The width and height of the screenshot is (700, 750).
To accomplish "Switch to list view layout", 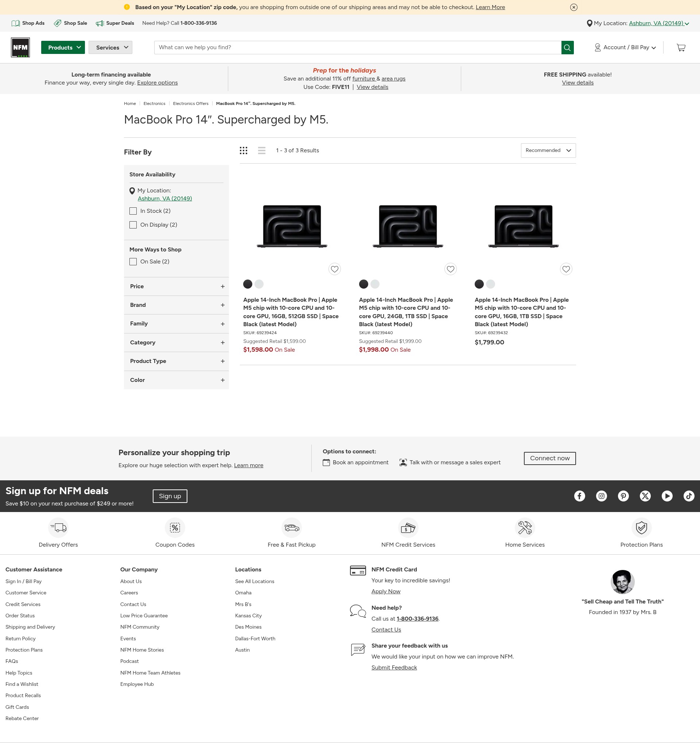I will pos(261,151).
